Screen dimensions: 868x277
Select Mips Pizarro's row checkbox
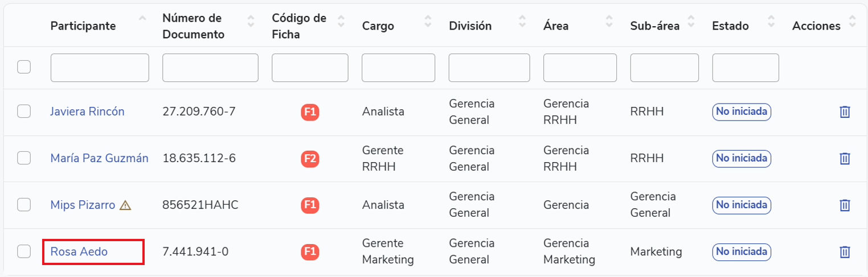tap(24, 205)
